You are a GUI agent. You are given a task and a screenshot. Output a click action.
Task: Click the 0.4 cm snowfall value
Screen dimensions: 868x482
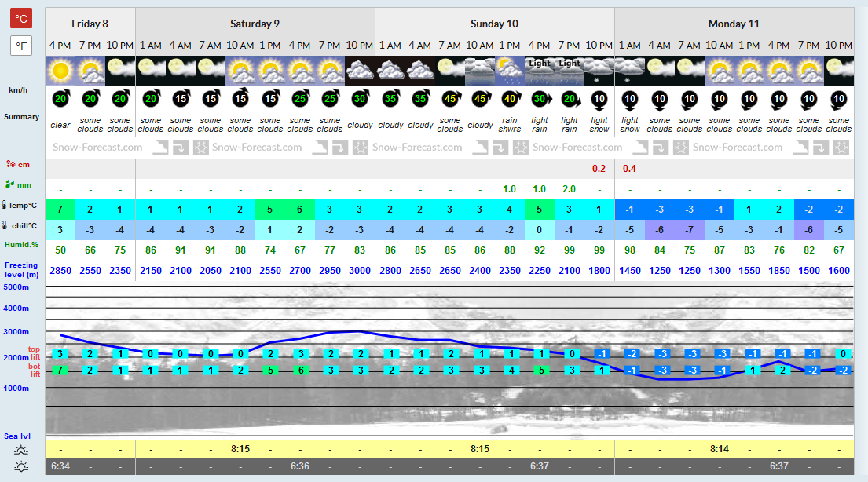(629, 169)
